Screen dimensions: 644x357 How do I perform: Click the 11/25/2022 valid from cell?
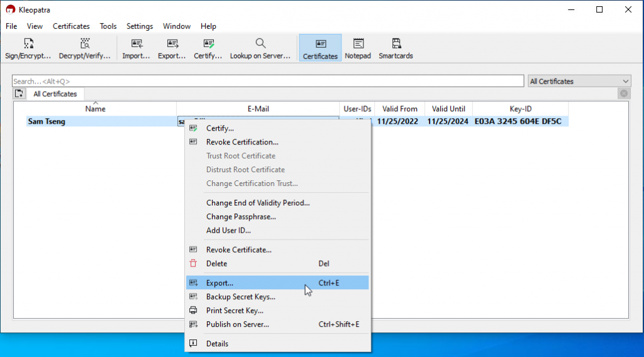pyautogui.click(x=397, y=121)
